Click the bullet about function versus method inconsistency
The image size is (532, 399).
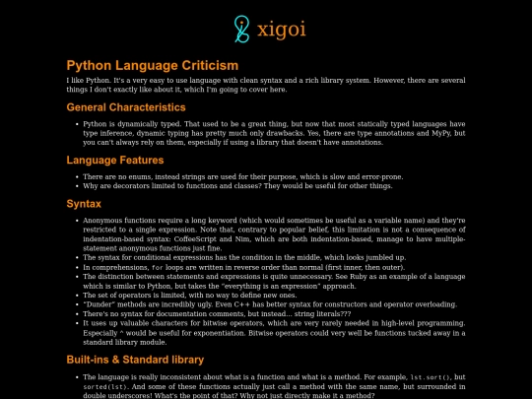[274, 386]
